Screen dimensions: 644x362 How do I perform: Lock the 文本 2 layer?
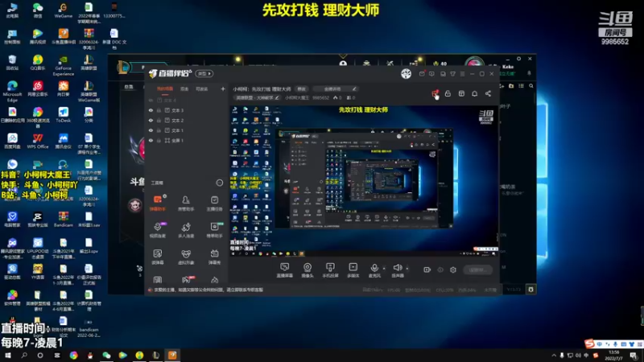click(159, 120)
